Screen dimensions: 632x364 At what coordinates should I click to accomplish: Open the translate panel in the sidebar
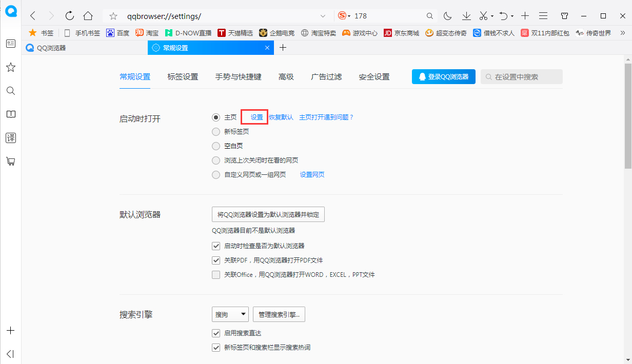click(x=10, y=137)
